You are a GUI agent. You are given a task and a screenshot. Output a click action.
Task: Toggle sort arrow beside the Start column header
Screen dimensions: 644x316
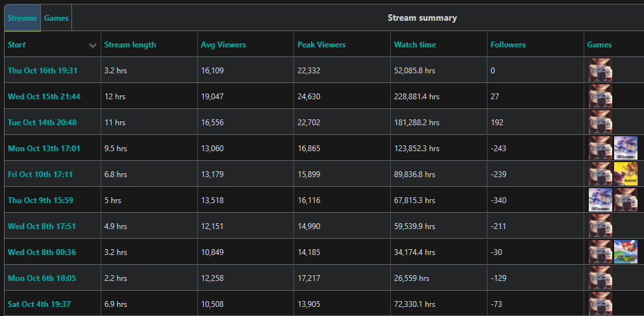93,45
